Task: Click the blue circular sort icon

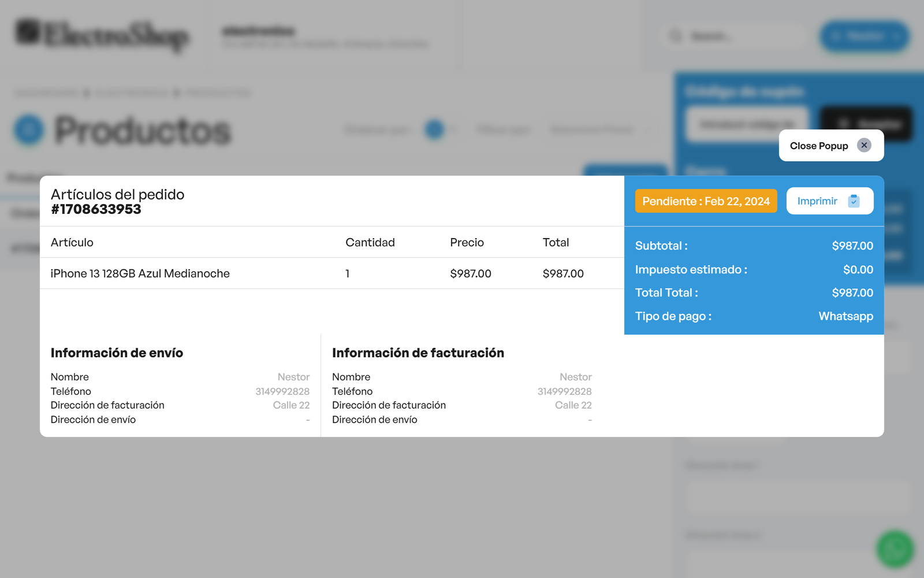Action: (434, 130)
